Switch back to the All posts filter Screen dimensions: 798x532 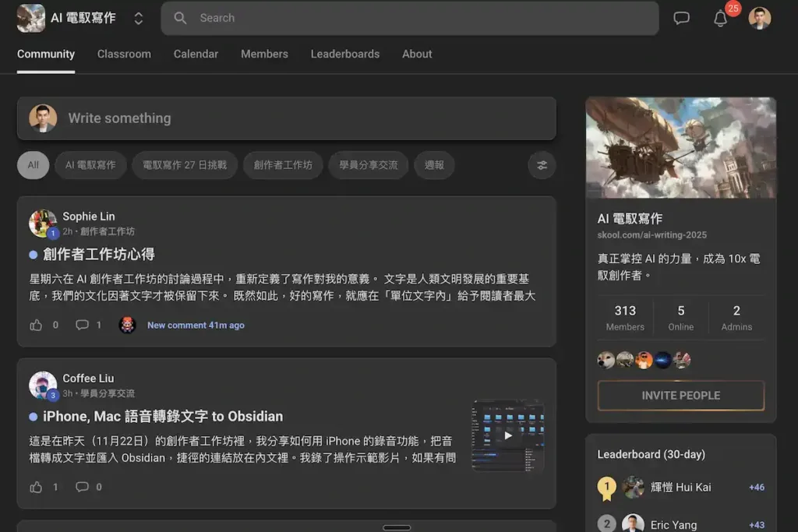tap(33, 165)
